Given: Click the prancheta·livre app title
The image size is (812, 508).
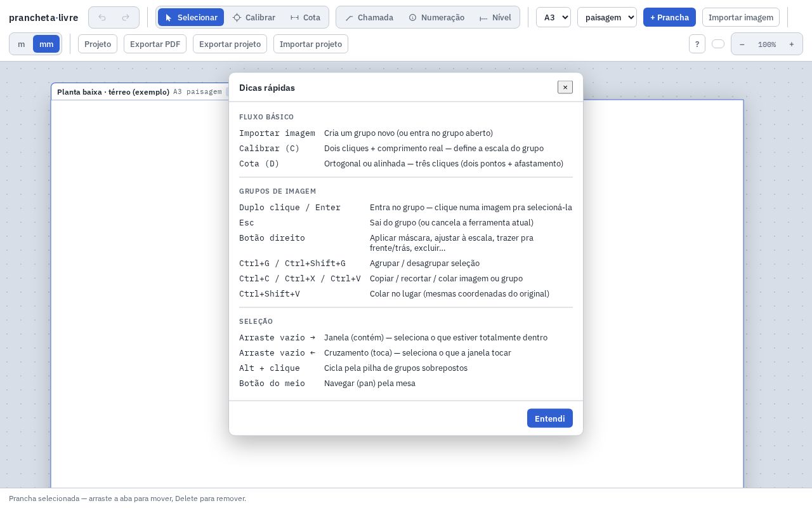Looking at the screenshot, I should [44, 17].
